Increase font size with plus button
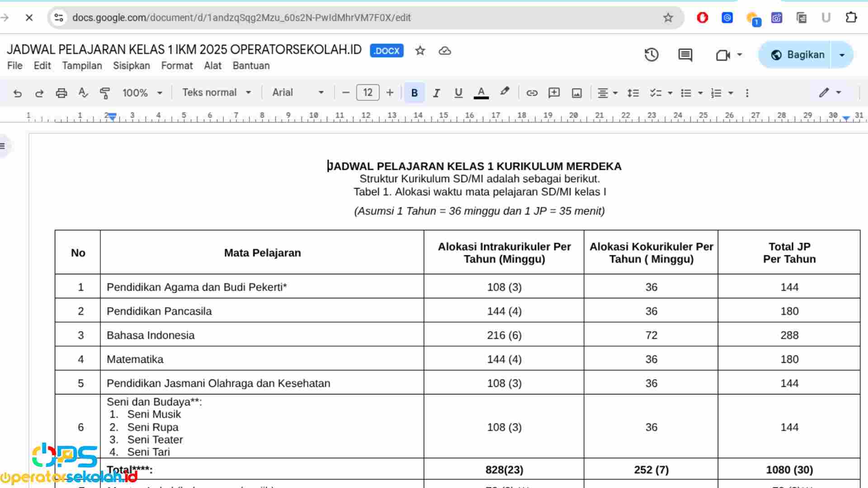The height and width of the screenshot is (488, 868). [390, 93]
